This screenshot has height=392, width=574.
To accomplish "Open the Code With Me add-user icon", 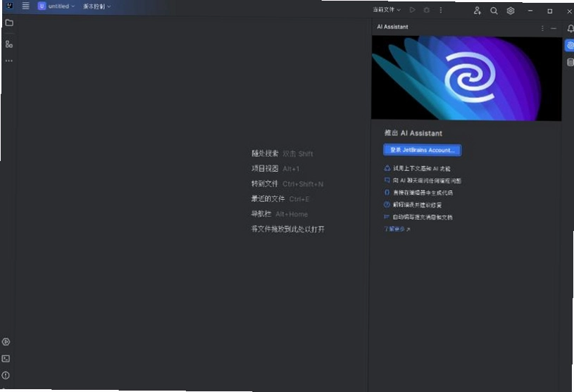I will coord(477,11).
